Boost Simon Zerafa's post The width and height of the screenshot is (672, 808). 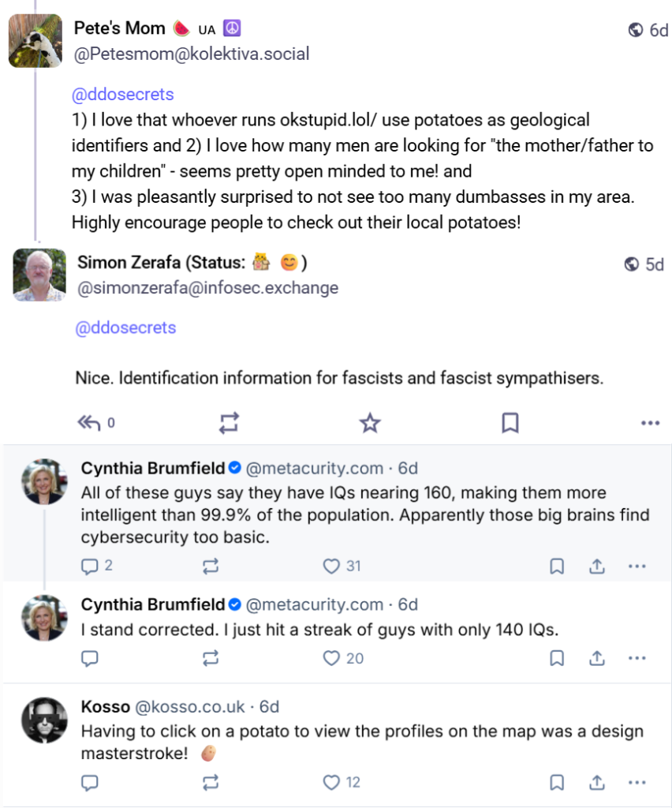click(228, 423)
